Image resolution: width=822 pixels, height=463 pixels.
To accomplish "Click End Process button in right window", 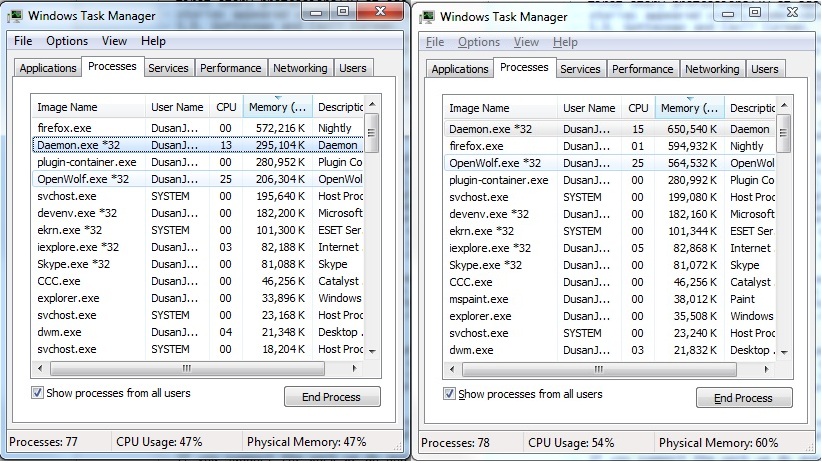I will click(x=743, y=398).
